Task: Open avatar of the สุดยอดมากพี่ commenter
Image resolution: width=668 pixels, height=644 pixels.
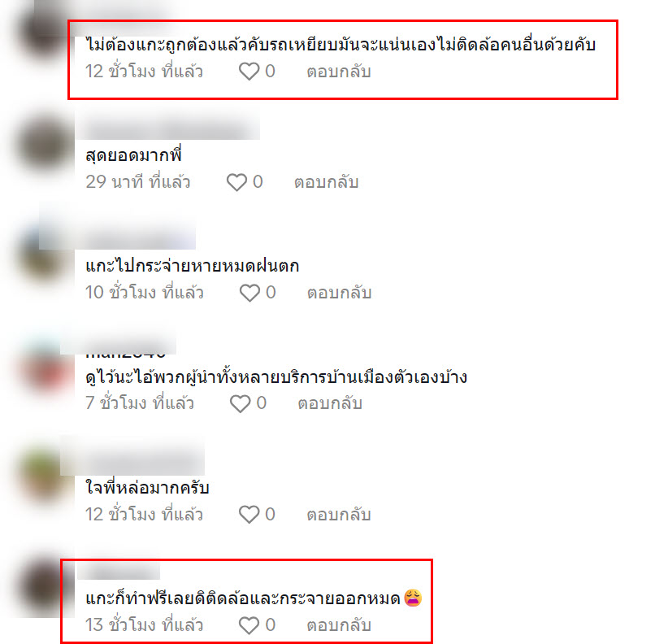Action: point(45,145)
